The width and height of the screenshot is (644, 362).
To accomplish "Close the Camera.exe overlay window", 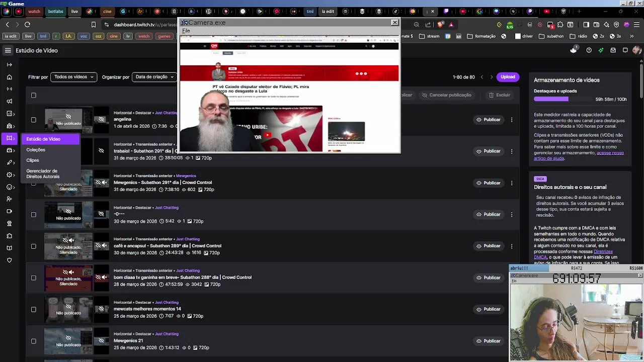I will coord(394,23).
